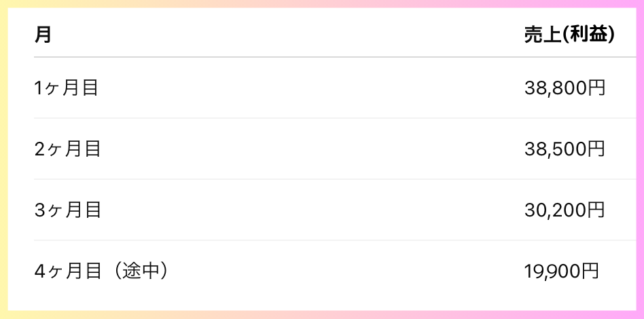Click the 円 character after 38,800

(596, 88)
